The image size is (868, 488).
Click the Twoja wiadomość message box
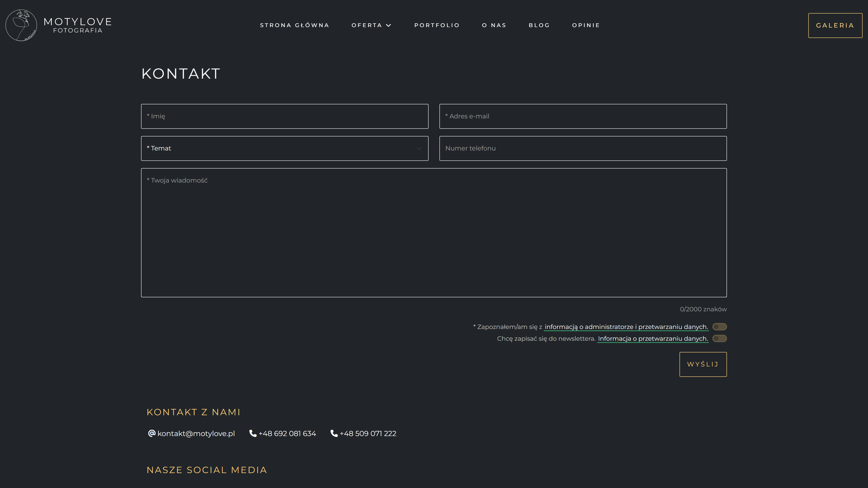coord(434,232)
